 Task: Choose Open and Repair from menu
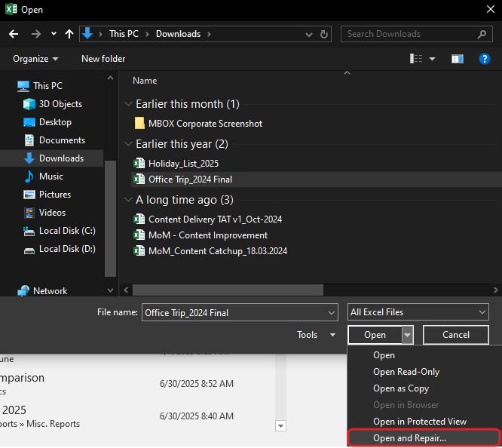point(409,438)
